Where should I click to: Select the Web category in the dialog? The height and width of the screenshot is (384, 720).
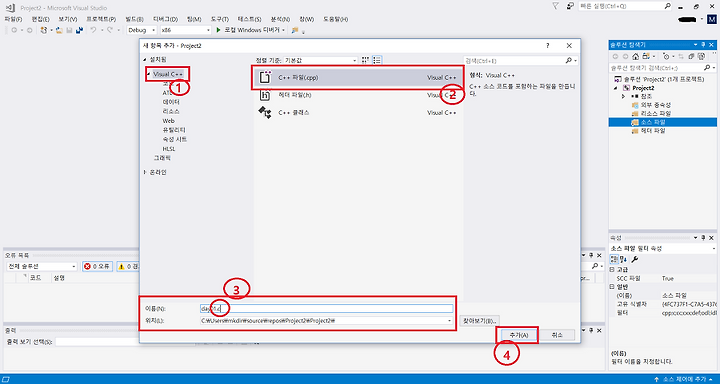click(168, 121)
